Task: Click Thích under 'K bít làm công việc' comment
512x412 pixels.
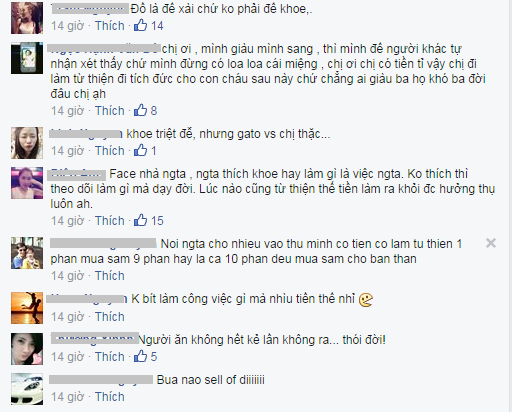Action: pyautogui.click(x=110, y=317)
